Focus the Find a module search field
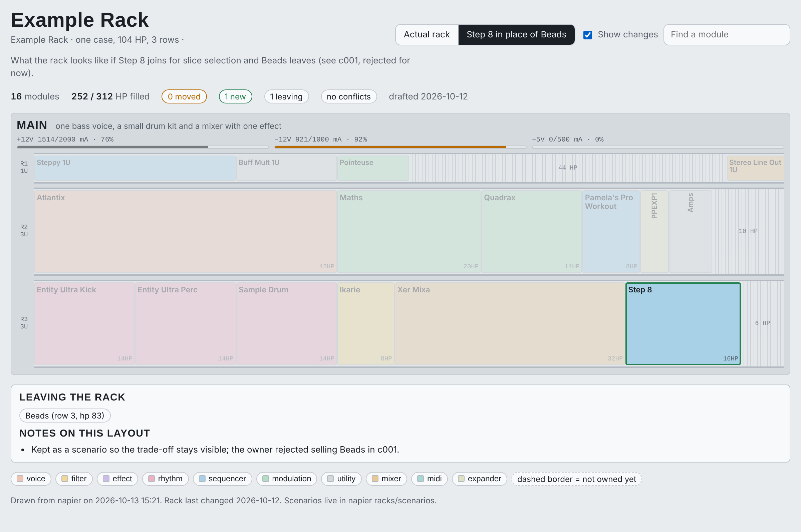 pyautogui.click(x=726, y=35)
